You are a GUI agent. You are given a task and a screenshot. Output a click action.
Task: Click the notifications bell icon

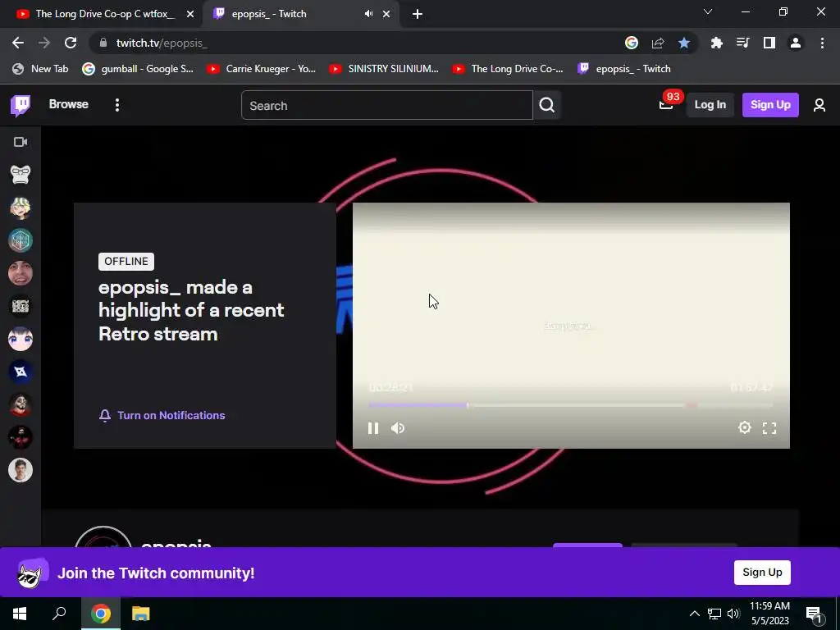pyautogui.click(x=105, y=416)
